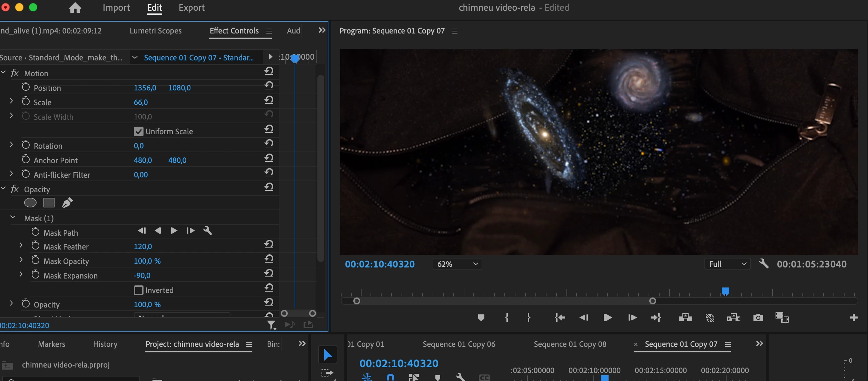Track selected mask forward
Screen dimensions: 868x381
174,231
